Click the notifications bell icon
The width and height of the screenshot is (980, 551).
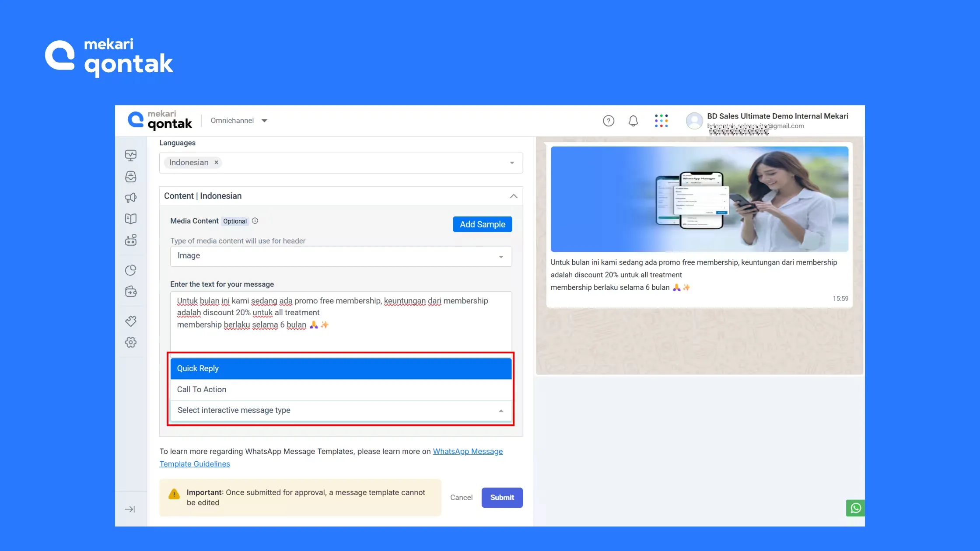(633, 121)
